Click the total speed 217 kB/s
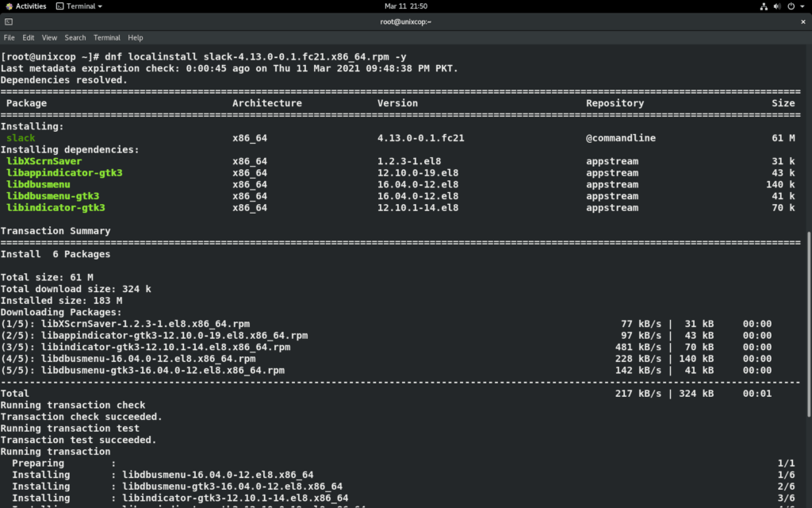This screenshot has width=812, height=508. click(x=638, y=394)
